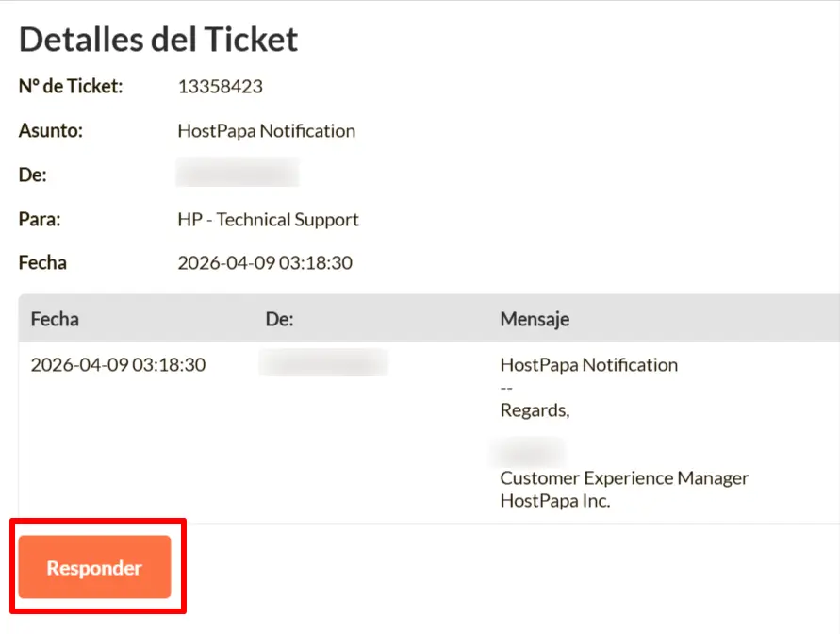The width and height of the screenshot is (840, 634).
Task: Click the De: column header in the table
Action: (x=280, y=319)
